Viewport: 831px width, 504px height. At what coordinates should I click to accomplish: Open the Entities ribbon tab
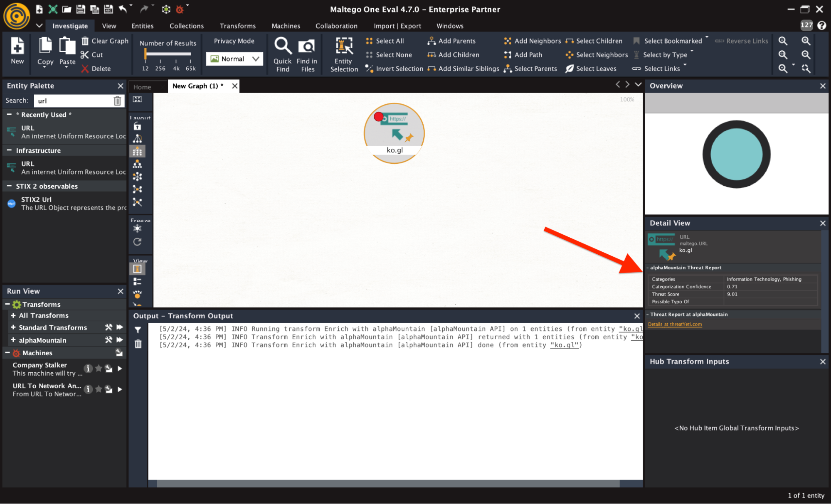[143, 26]
